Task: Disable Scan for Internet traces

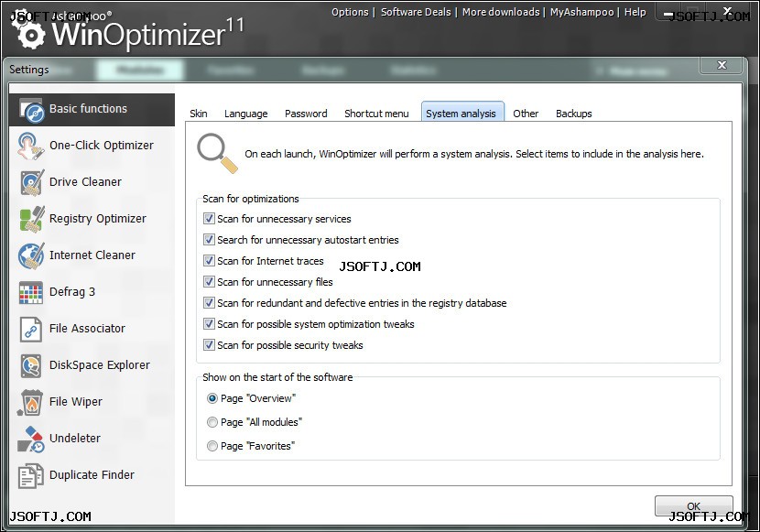Action: coord(209,261)
